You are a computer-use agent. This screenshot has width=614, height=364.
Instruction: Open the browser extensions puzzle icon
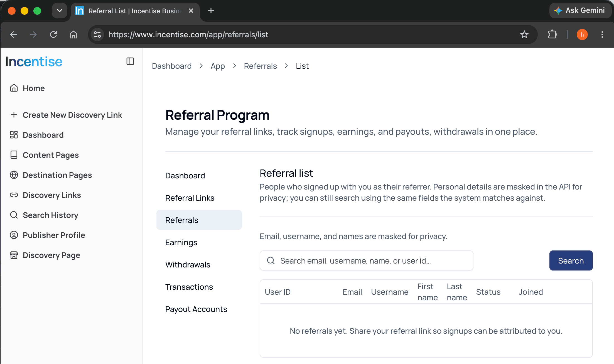coord(552,35)
